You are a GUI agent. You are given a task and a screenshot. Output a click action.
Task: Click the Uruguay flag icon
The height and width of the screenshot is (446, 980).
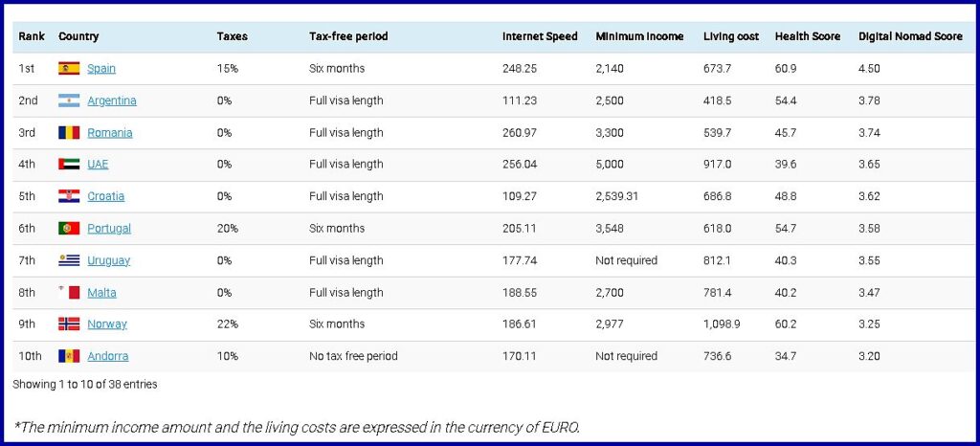pyautogui.click(x=69, y=260)
